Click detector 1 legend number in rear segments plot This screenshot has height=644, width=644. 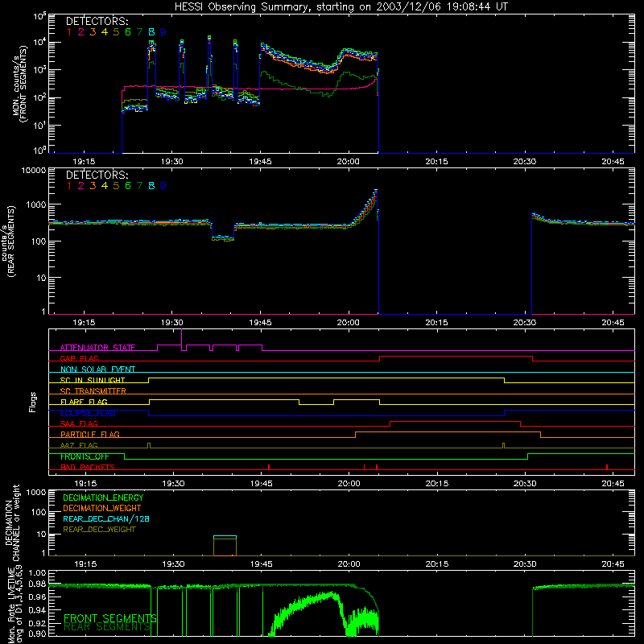pos(69,186)
